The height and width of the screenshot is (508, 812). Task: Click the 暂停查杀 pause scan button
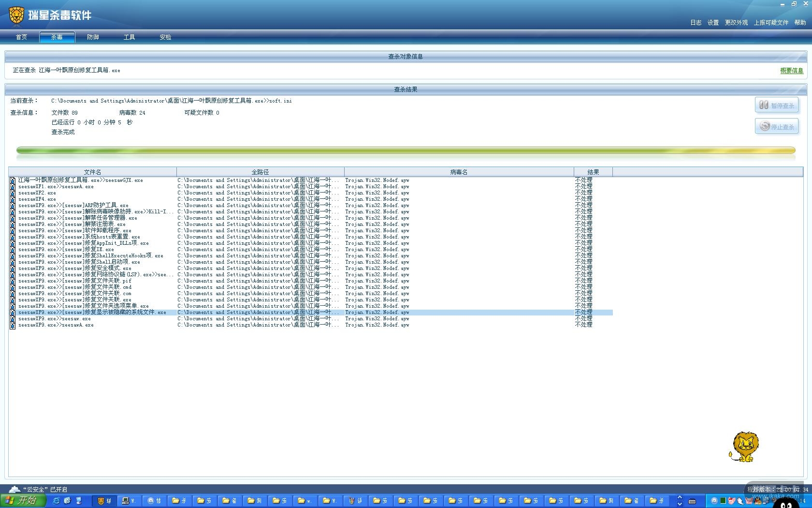point(777,105)
